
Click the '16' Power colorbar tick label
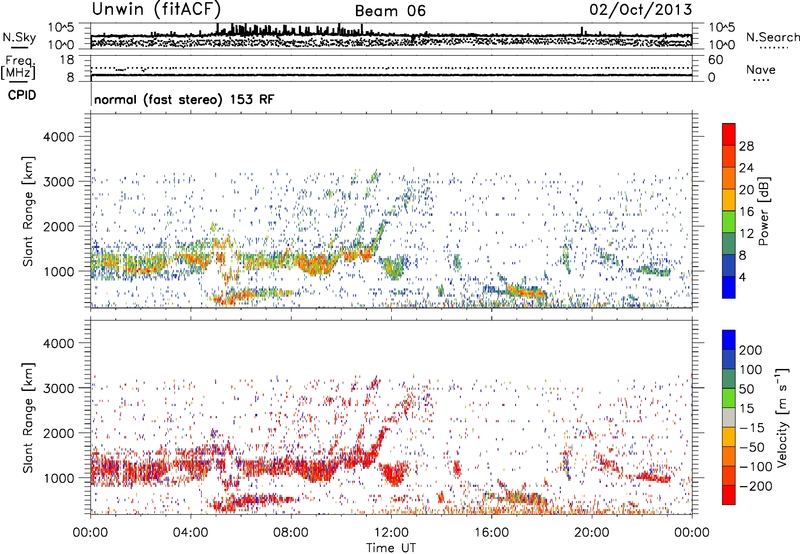coord(746,212)
